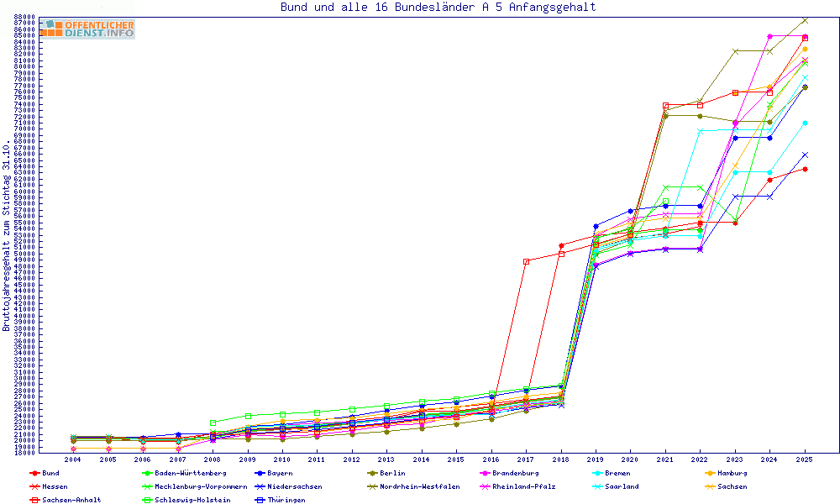Screen dimensions: 840x504
Task: Select the Niedersachsen legend label
Action: (294, 486)
